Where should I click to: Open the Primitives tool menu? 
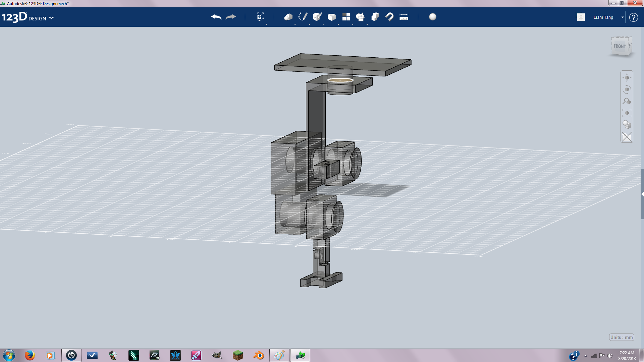pyautogui.click(x=288, y=17)
